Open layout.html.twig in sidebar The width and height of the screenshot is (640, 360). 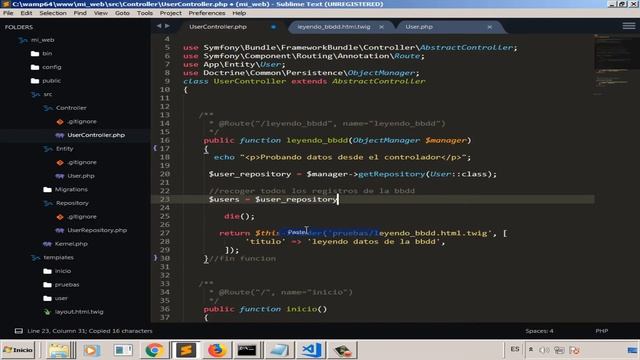click(x=79, y=312)
